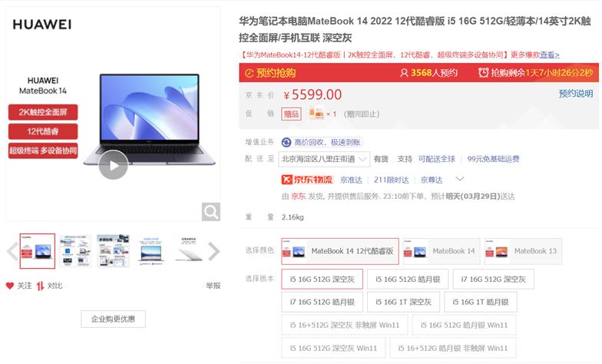This screenshot has height=364, width=602.
Task: Play the product video on laptop image
Action: coord(114,165)
